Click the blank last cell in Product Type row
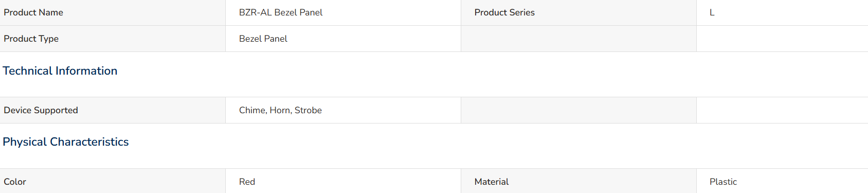Image resolution: width=868 pixels, height=193 pixels. [782, 39]
